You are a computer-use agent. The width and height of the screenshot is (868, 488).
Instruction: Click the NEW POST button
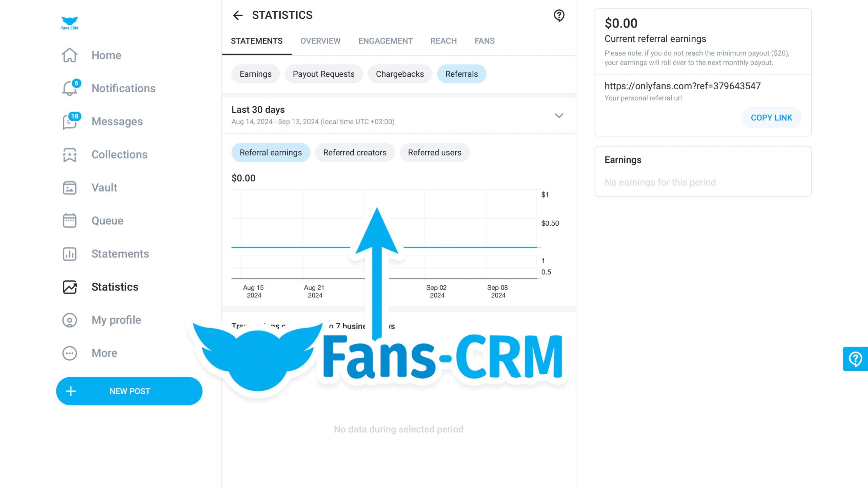pos(130,391)
